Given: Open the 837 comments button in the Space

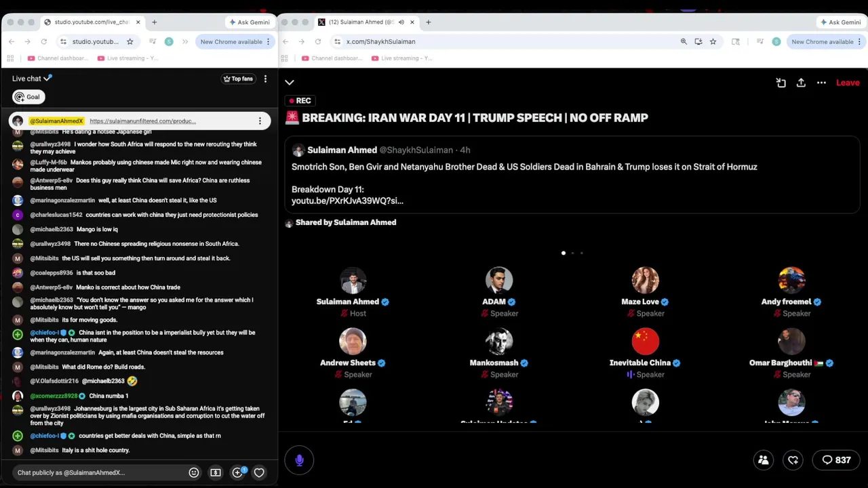Looking at the screenshot, I should click(836, 460).
